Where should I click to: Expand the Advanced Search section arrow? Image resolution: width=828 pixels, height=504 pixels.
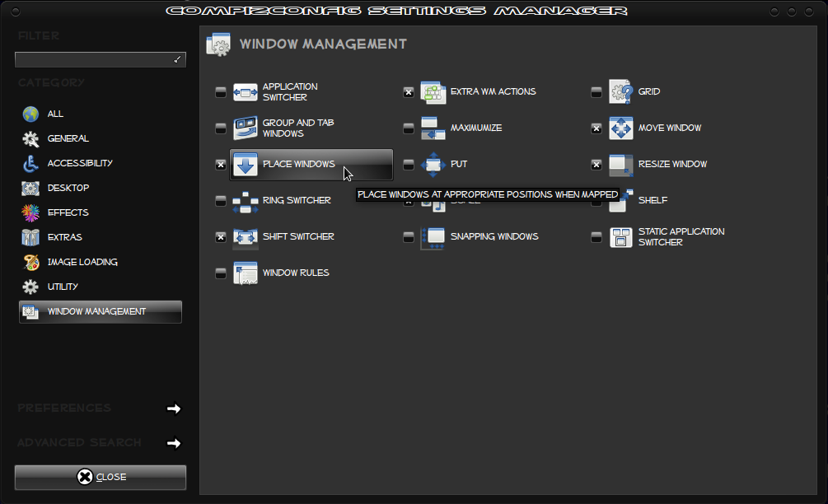coord(174,443)
